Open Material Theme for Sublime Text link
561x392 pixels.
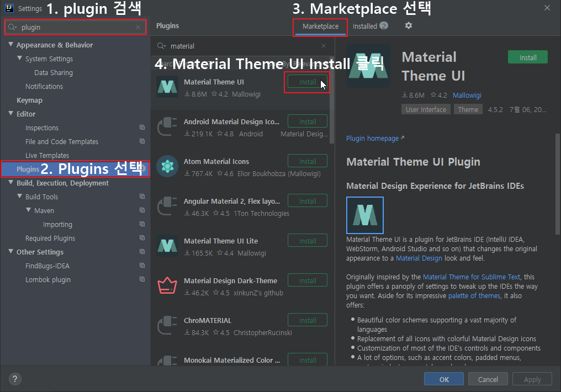pyautogui.click(x=472, y=277)
